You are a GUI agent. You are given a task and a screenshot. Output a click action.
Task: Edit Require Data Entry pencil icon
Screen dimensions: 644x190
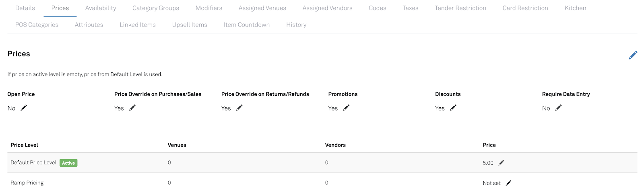tap(558, 108)
